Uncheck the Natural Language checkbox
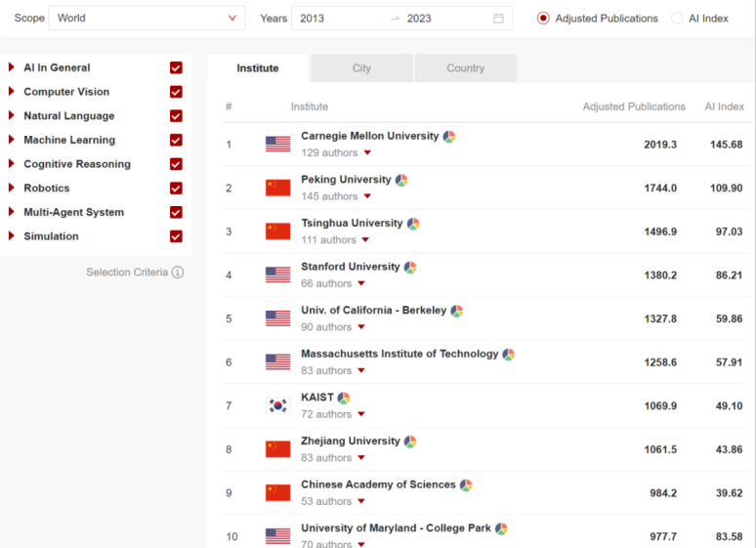756x548 pixels. pyautogui.click(x=176, y=116)
